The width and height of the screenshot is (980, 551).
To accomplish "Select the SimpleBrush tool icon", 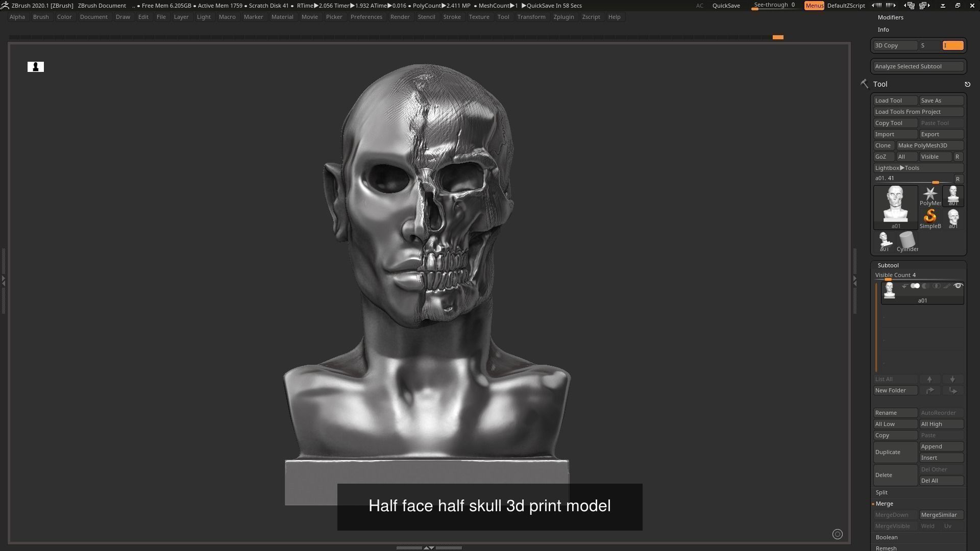I will (x=930, y=217).
